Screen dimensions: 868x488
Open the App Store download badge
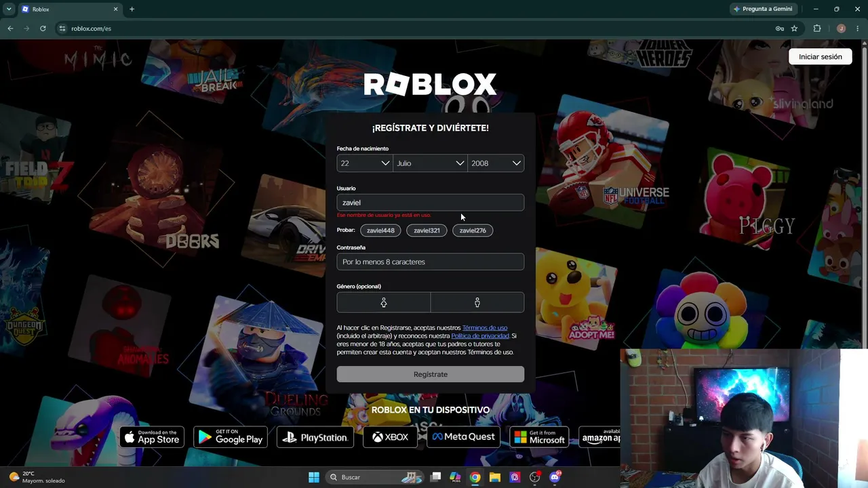click(x=151, y=437)
